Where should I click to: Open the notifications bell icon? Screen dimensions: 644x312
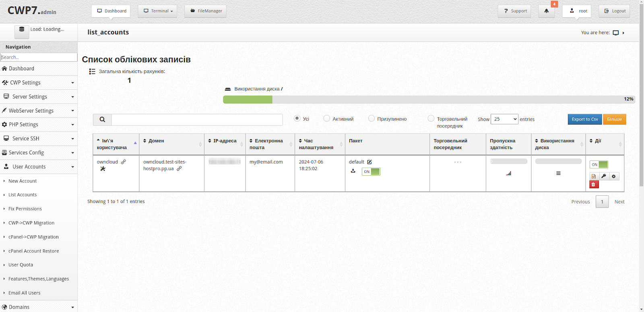(x=546, y=11)
